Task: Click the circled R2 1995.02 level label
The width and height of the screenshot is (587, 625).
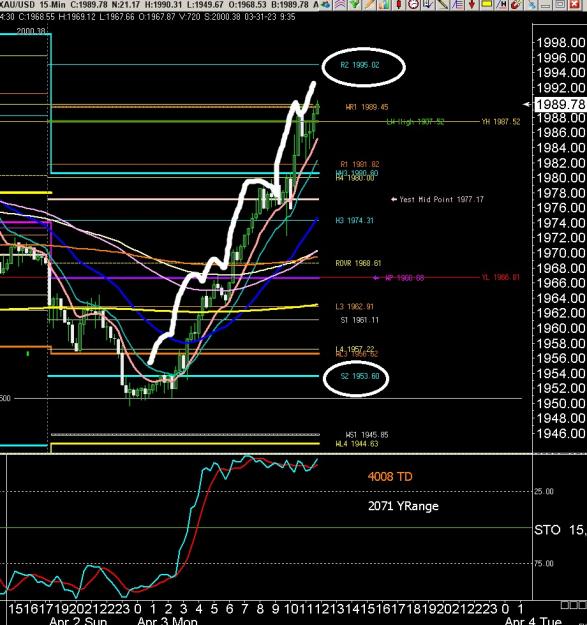Action: click(x=360, y=65)
